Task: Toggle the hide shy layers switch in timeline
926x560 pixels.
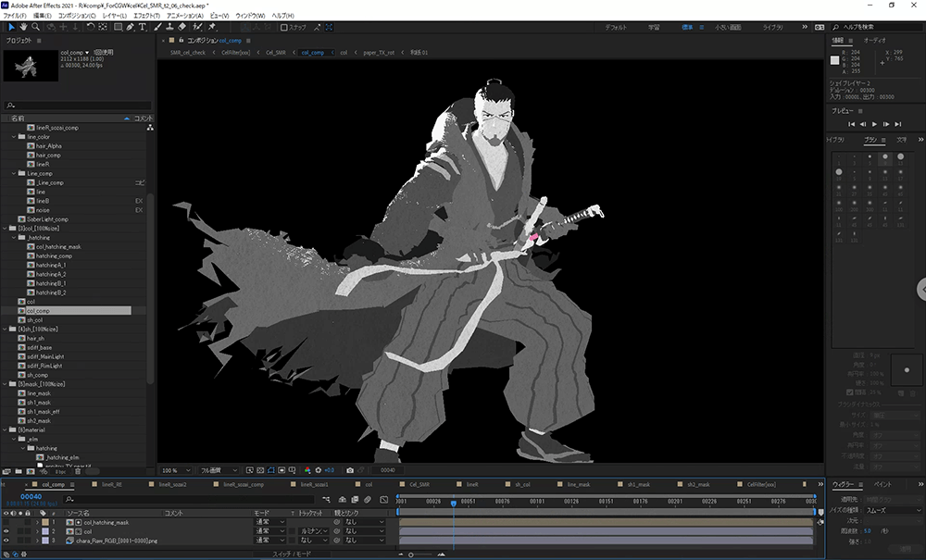Action: (x=342, y=500)
